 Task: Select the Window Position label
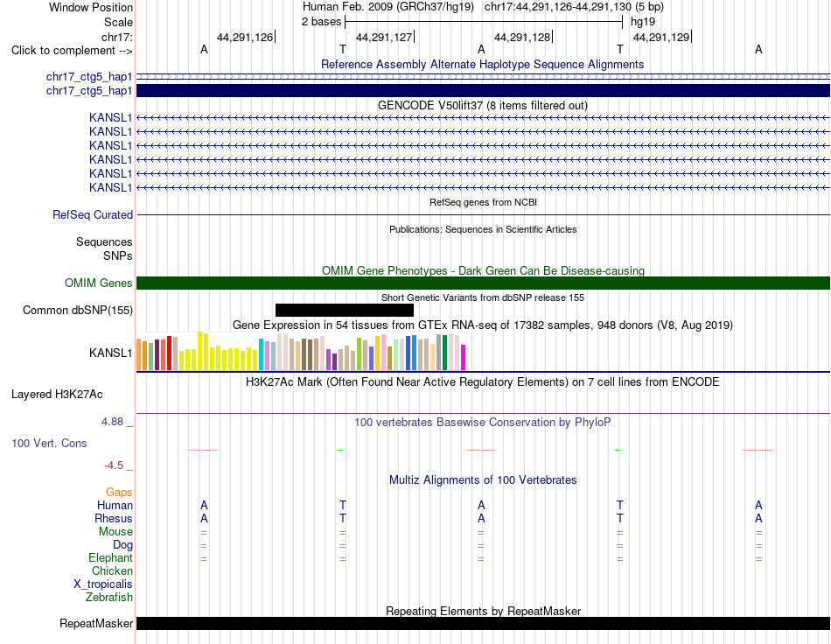point(91,7)
